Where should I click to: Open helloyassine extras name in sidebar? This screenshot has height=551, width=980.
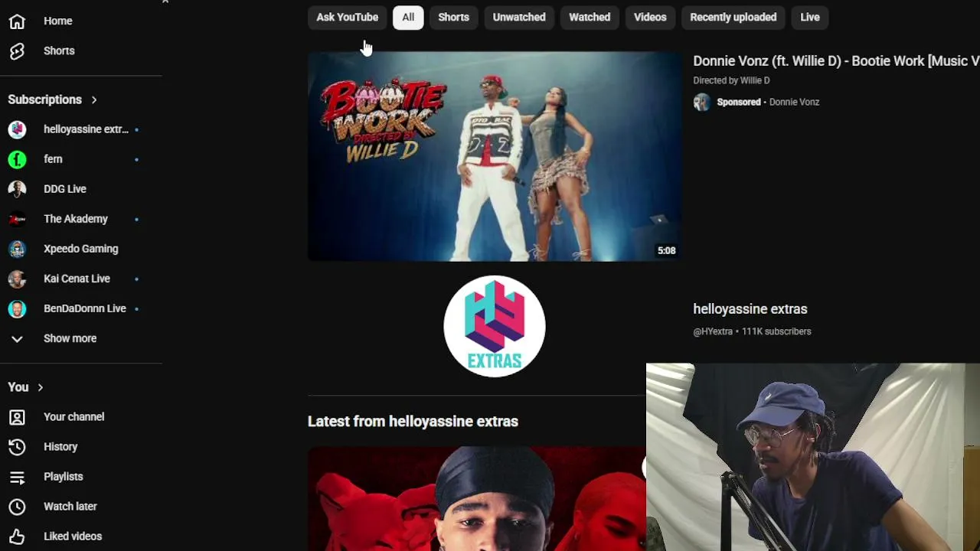pos(86,129)
